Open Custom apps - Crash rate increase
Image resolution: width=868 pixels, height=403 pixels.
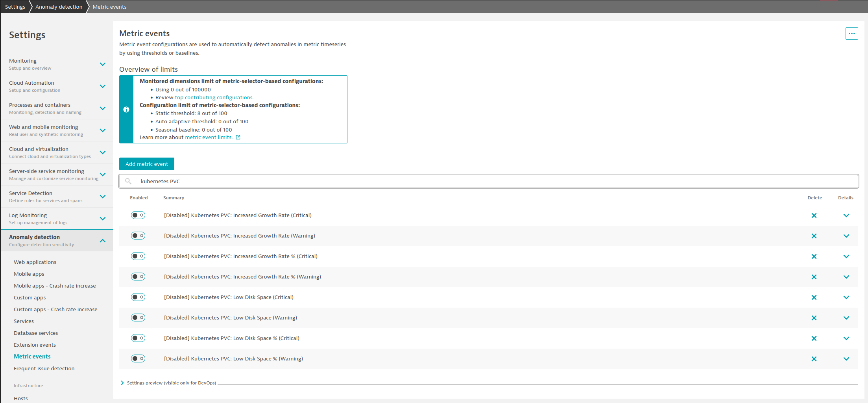55,310
